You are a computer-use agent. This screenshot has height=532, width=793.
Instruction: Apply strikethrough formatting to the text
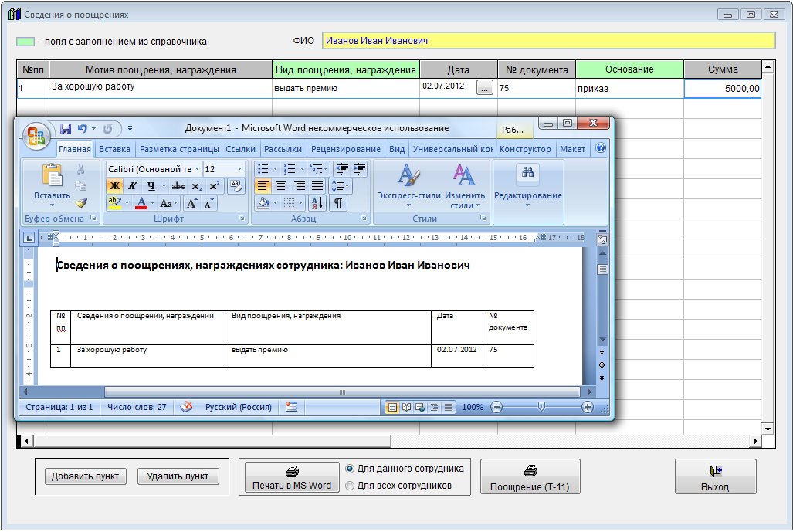pos(178,185)
